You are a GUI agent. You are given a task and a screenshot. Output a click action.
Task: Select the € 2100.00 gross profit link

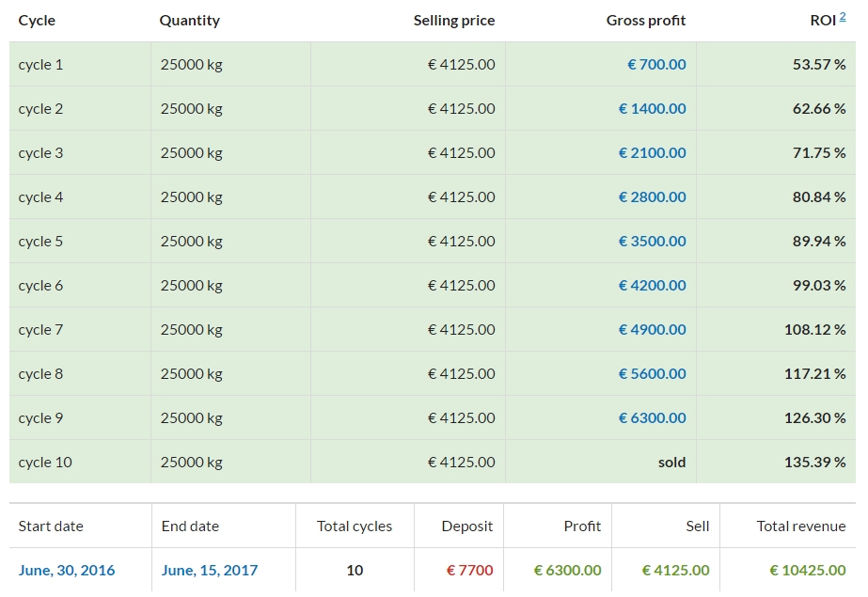pos(652,153)
